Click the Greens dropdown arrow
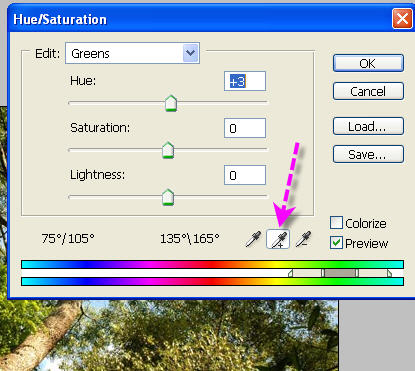The width and height of the screenshot is (415, 371). pos(191,53)
